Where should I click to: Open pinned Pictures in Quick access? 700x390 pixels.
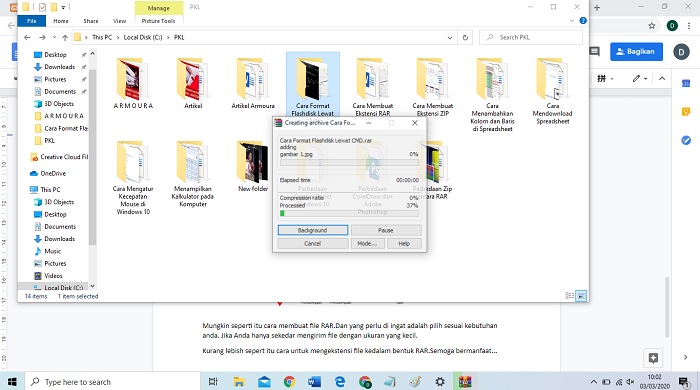pyautogui.click(x=55, y=79)
